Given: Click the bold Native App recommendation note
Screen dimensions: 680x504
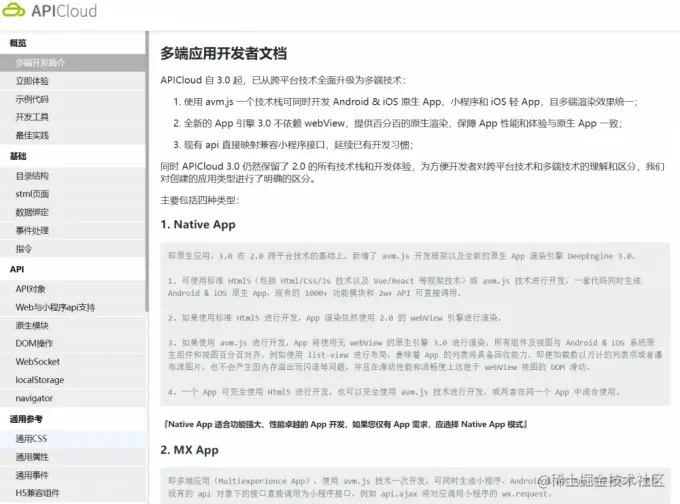Looking at the screenshot, I should point(346,424).
